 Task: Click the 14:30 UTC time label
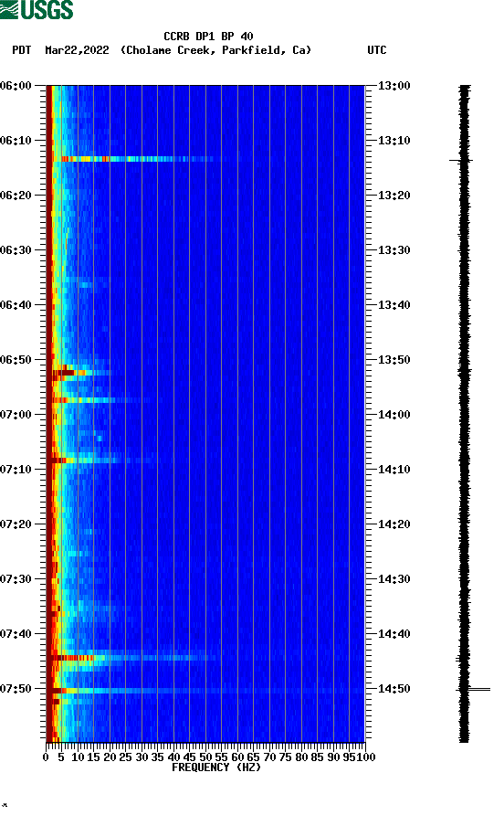click(394, 579)
